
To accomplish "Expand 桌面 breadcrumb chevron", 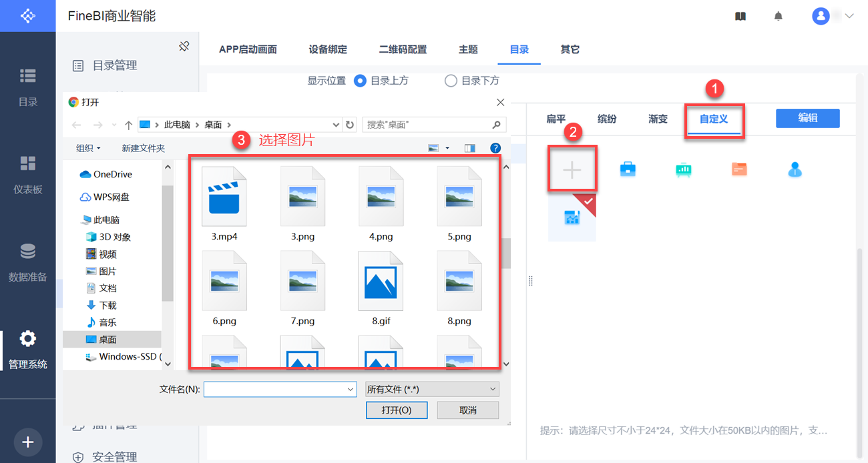I will (x=229, y=125).
